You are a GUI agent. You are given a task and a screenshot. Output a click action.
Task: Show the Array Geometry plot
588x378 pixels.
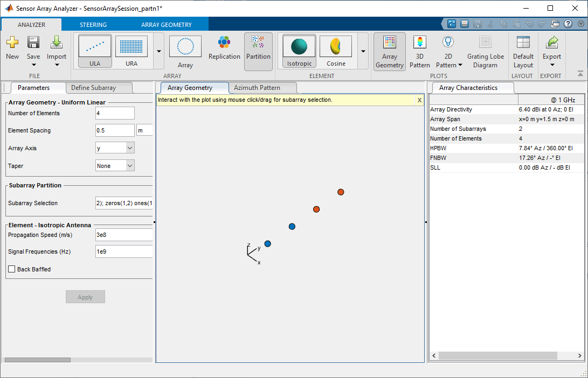click(x=390, y=52)
